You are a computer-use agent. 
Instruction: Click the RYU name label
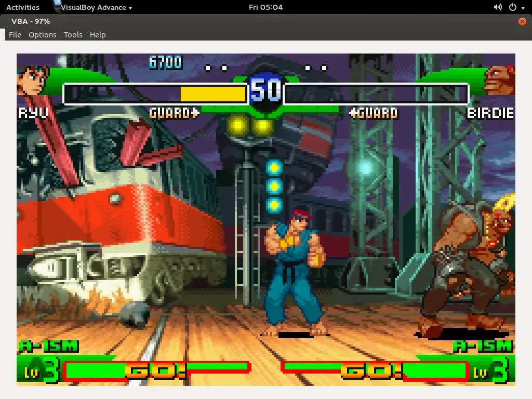[x=33, y=113]
